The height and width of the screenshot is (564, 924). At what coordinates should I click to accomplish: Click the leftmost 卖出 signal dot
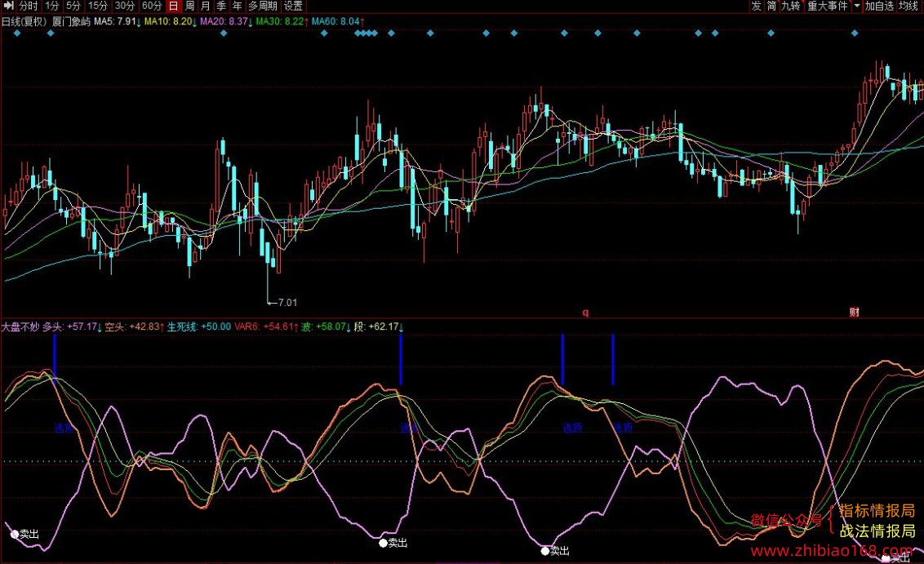click(15, 535)
